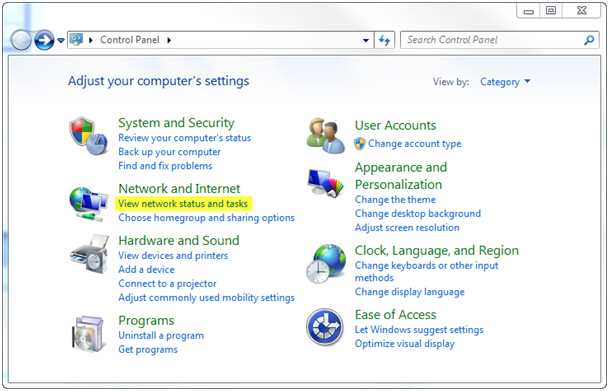This screenshot has width=609, height=391.
Task: Click the Control Panel breadcrumb
Action: coord(130,40)
